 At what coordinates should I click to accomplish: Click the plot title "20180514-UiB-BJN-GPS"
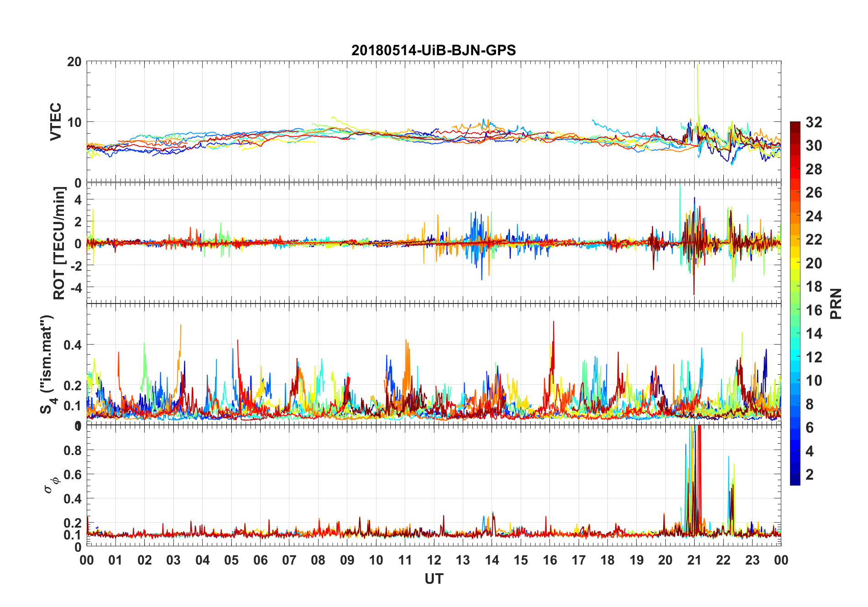pyautogui.click(x=434, y=50)
